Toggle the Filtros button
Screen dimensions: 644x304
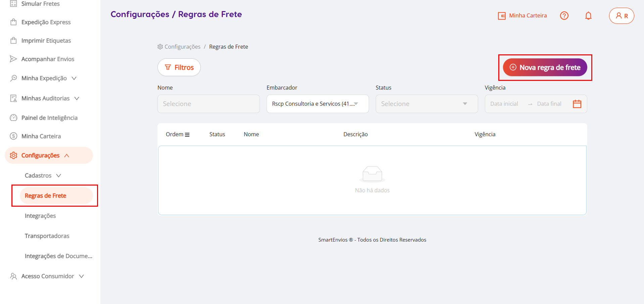179,67
